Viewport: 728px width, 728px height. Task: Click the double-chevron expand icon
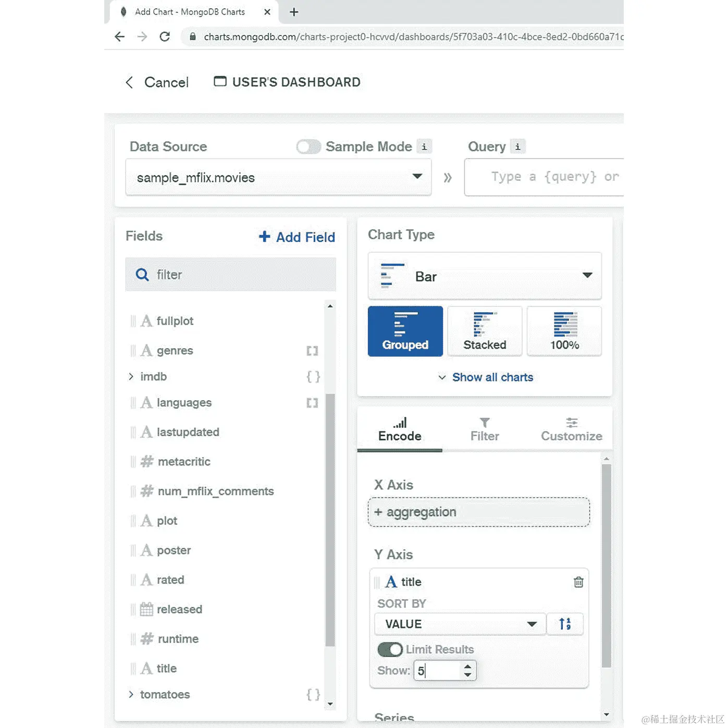click(448, 178)
